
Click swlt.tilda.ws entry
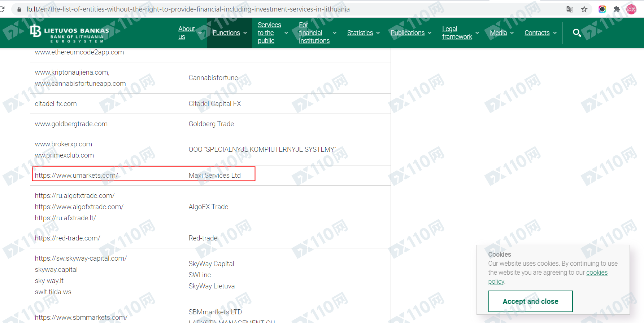tap(53, 292)
